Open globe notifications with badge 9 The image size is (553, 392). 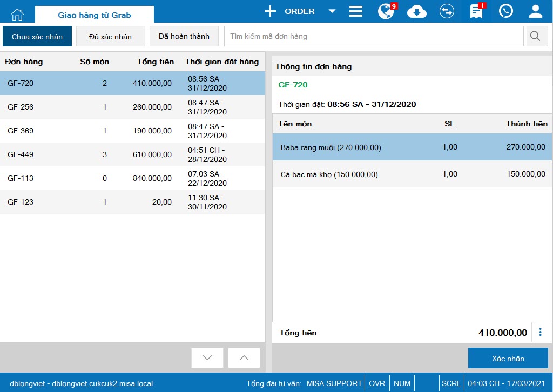coord(387,11)
